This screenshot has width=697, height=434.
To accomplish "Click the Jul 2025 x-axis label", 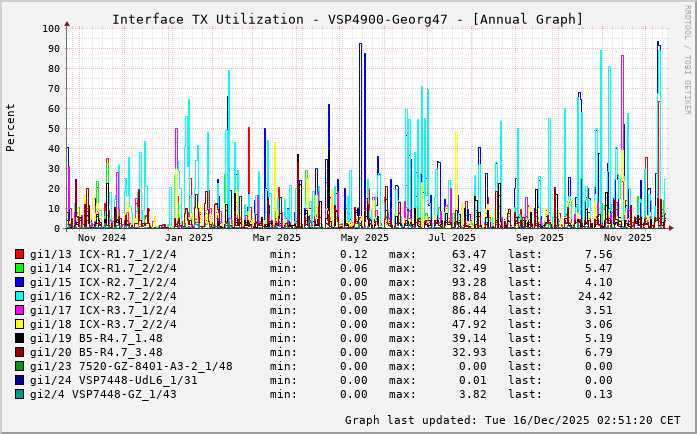I will pyautogui.click(x=452, y=237).
